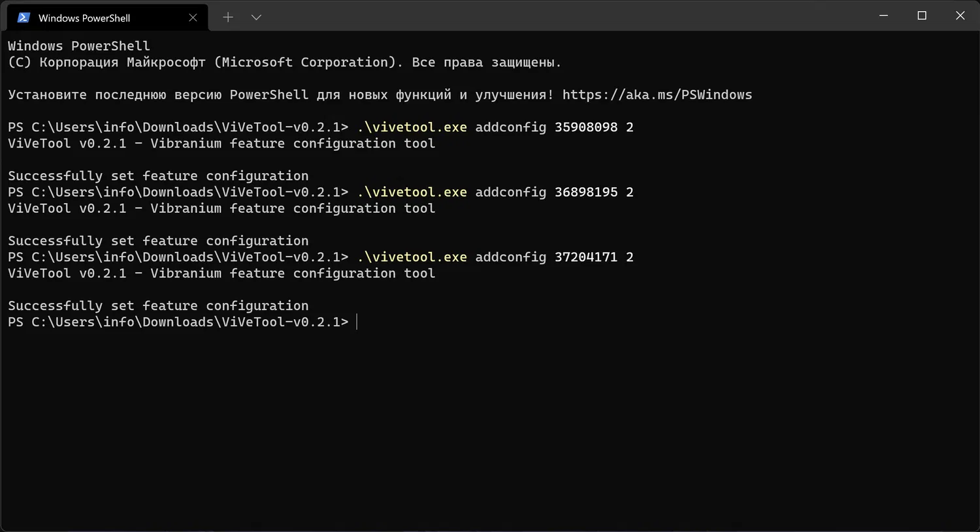
Task: Close the terminal window
Action: pyautogui.click(x=960, y=16)
